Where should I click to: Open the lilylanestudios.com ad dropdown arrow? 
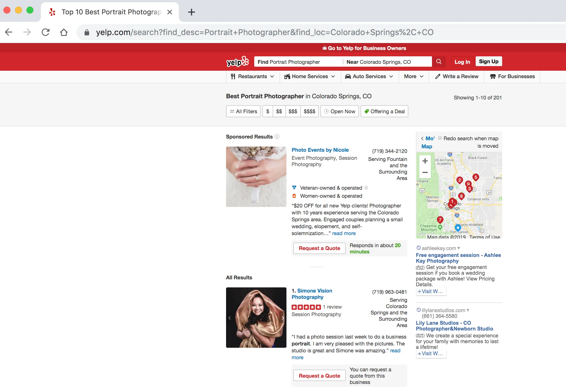point(468,310)
